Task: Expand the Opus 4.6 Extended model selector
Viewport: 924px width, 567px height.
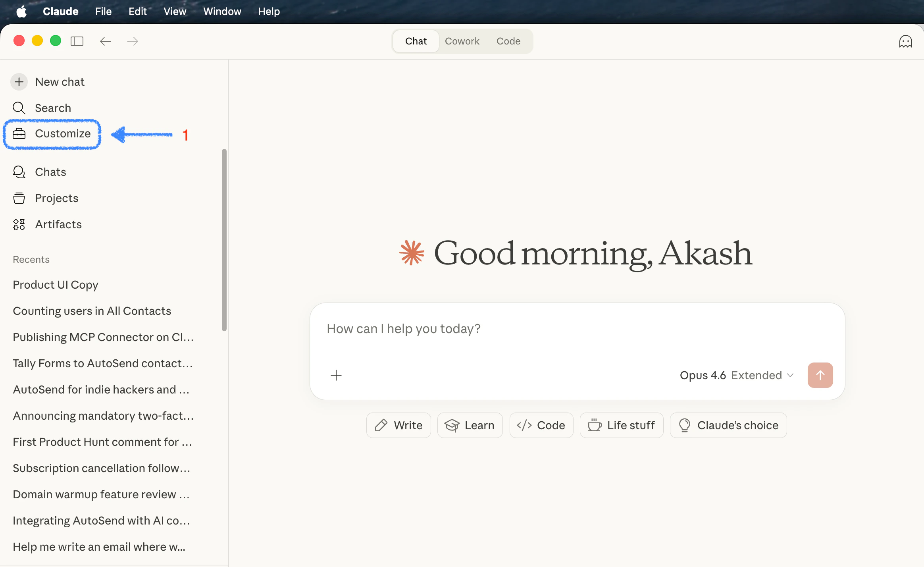Action: 737,375
